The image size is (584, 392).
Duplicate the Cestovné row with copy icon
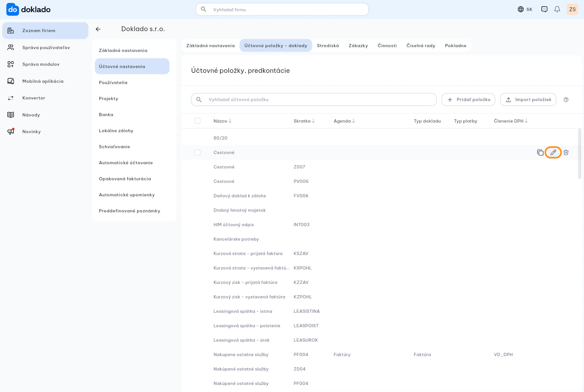coord(540,153)
